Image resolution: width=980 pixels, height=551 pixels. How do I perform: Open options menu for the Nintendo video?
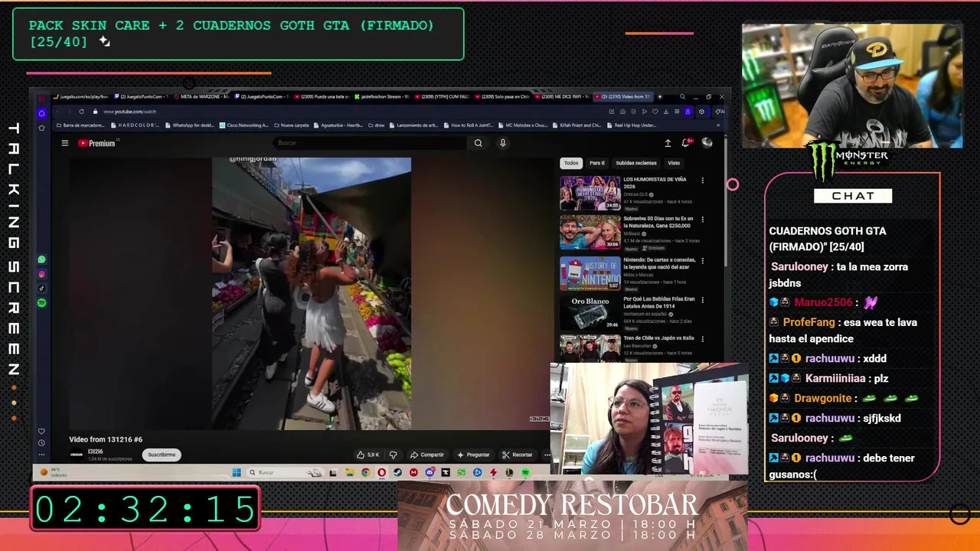(702, 260)
